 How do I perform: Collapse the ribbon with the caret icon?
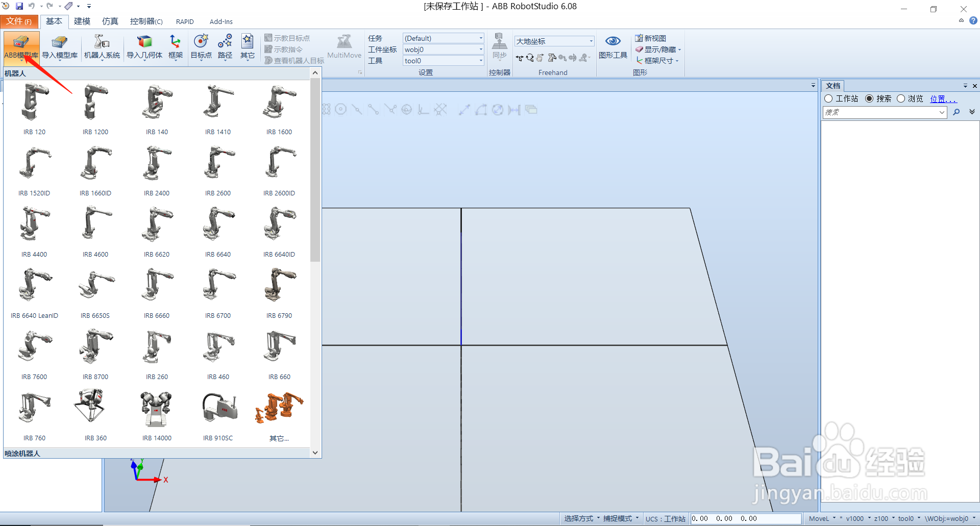[962, 21]
